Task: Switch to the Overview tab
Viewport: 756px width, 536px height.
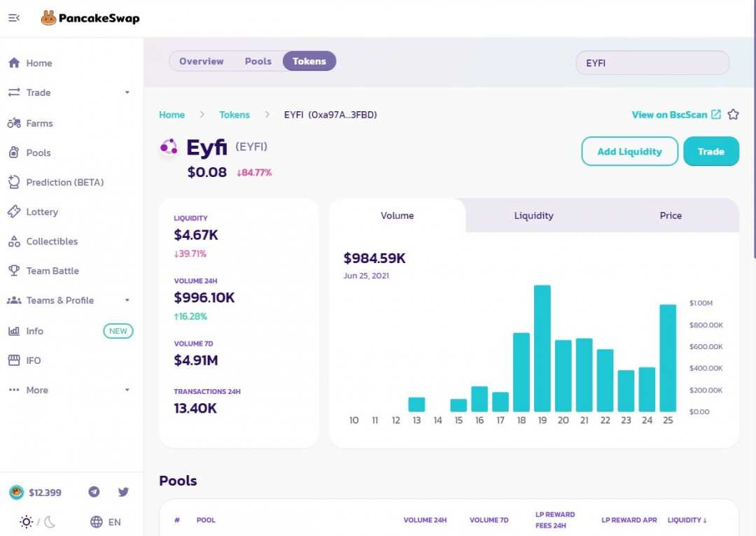Action: 201,62
